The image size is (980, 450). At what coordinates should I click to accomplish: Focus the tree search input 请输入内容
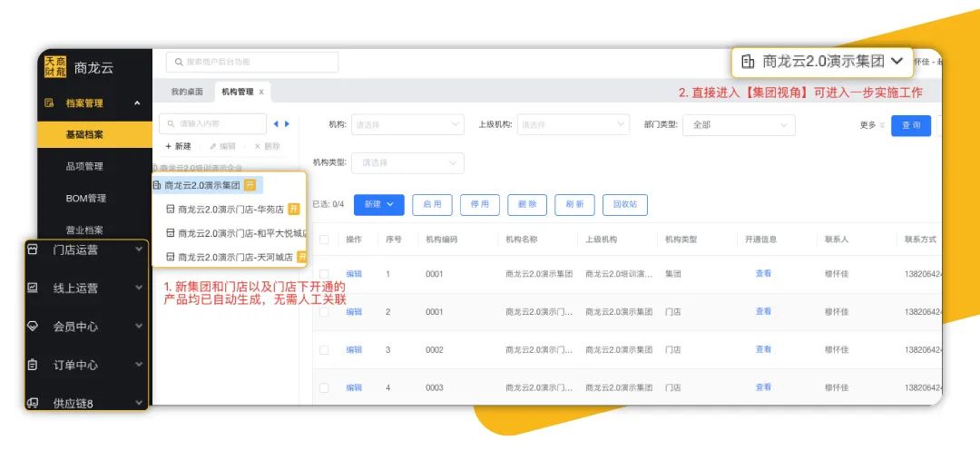(213, 123)
